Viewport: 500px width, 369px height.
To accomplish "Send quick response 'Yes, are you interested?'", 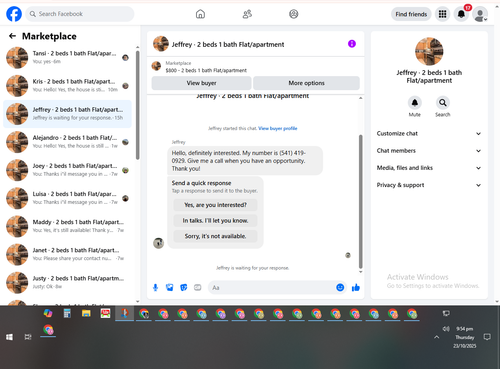I will click(215, 205).
